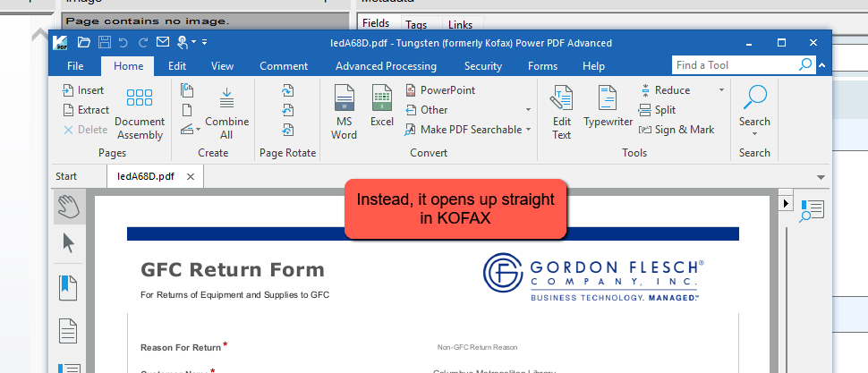868x373 pixels.
Task: Select the Typewriter tool
Action: [x=608, y=106]
